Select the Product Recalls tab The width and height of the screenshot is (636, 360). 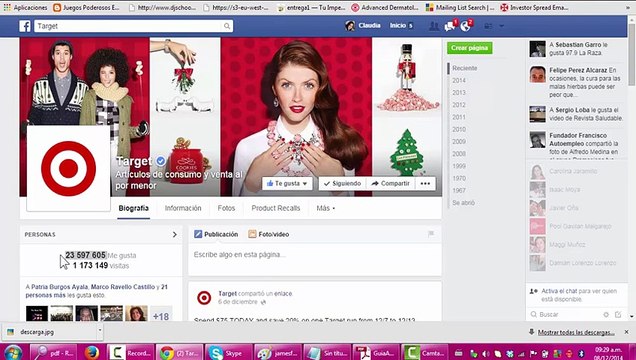[x=276, y=208]
